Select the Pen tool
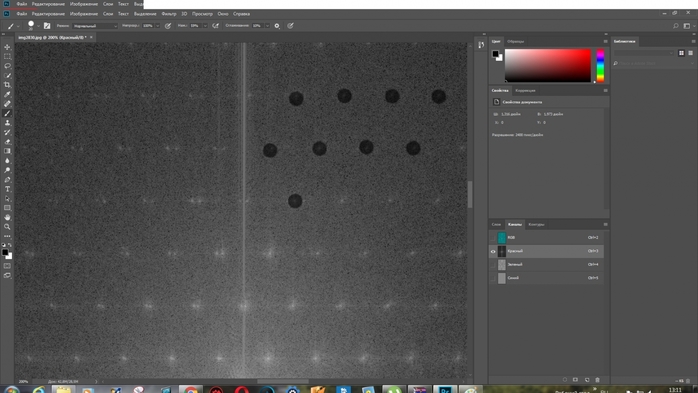698x393 pixels. [x=7, y=180]
